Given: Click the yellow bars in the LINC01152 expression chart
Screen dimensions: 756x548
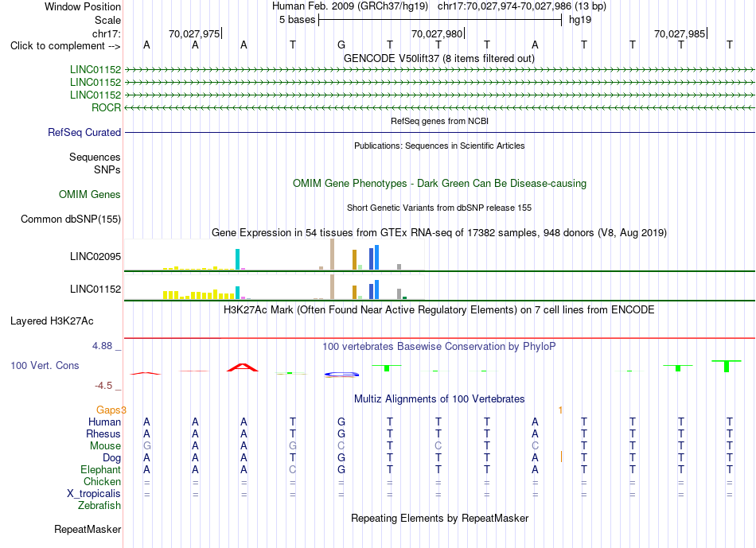Looking at the screenshot, I should coord(199,295).
